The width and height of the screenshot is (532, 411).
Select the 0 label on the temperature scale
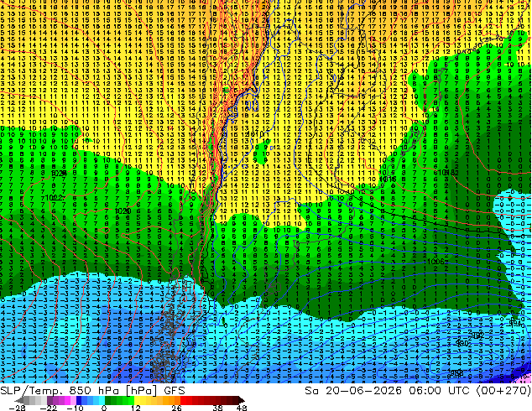pyautogui.click(x=104, y=408)
